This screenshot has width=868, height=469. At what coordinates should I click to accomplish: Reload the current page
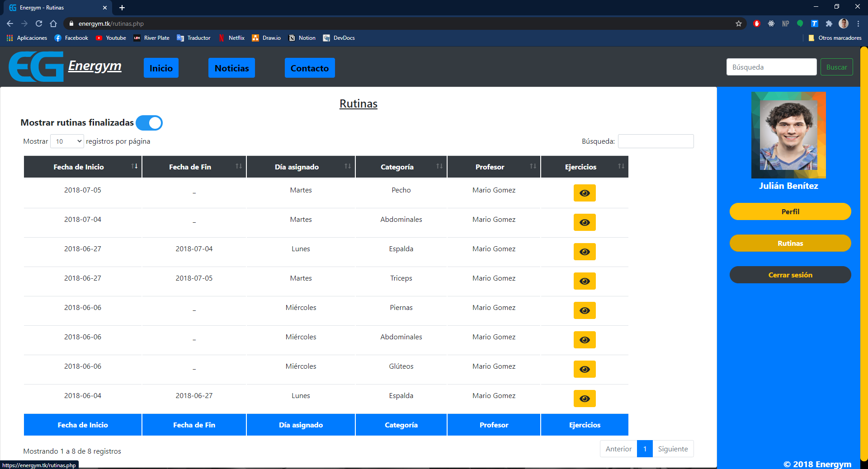39,23
